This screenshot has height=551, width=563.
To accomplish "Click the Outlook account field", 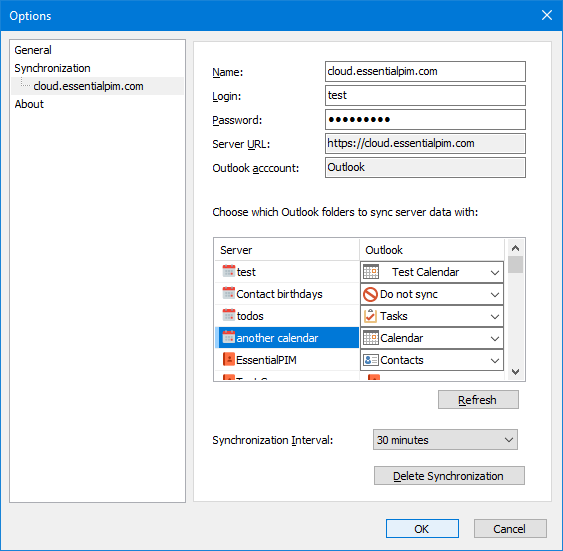I will [425, 167].
